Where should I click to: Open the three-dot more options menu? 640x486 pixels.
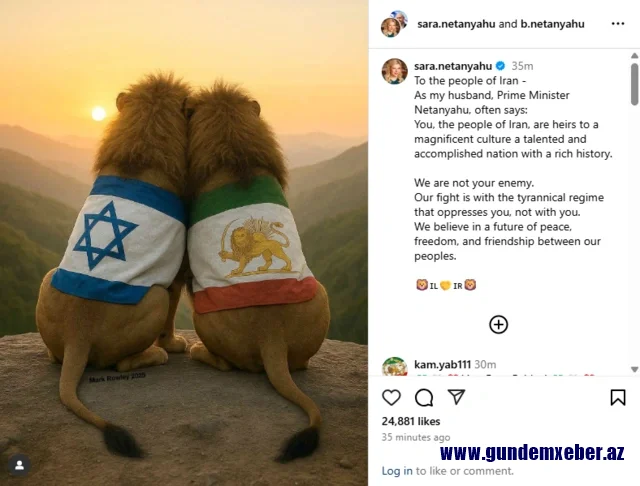(618, 24)
